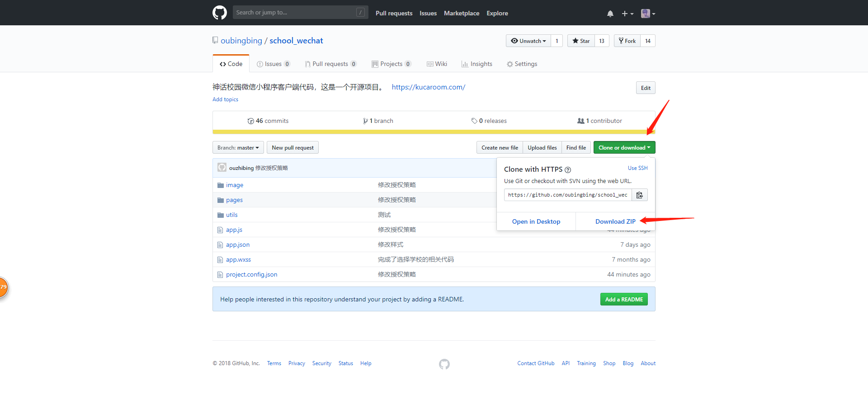
Task: Click Open in Desktop
Action: click(x=536, y=221)
